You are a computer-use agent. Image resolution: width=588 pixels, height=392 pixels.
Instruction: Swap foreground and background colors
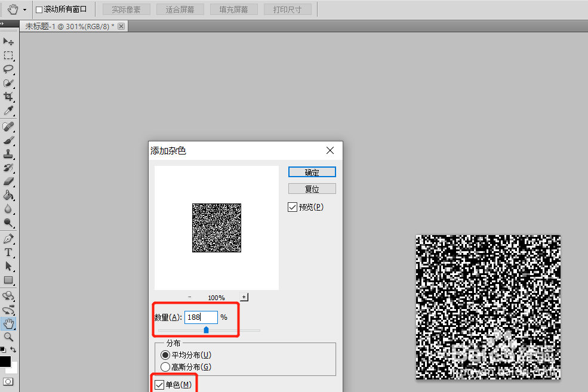(x=13, y=350)
